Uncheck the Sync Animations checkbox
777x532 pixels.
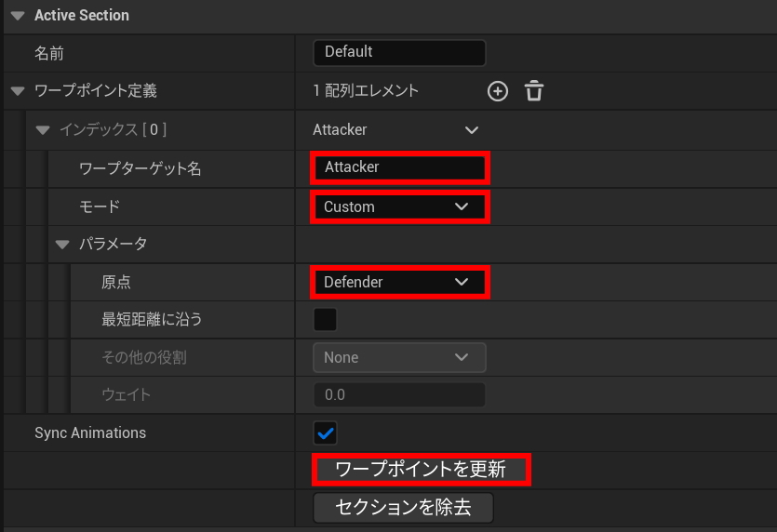[x=325, y=432]
